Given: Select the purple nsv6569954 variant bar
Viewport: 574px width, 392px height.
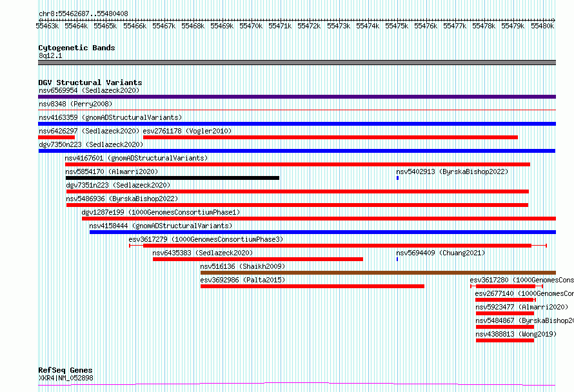Looking at the screenshot, I should [297, 97].
